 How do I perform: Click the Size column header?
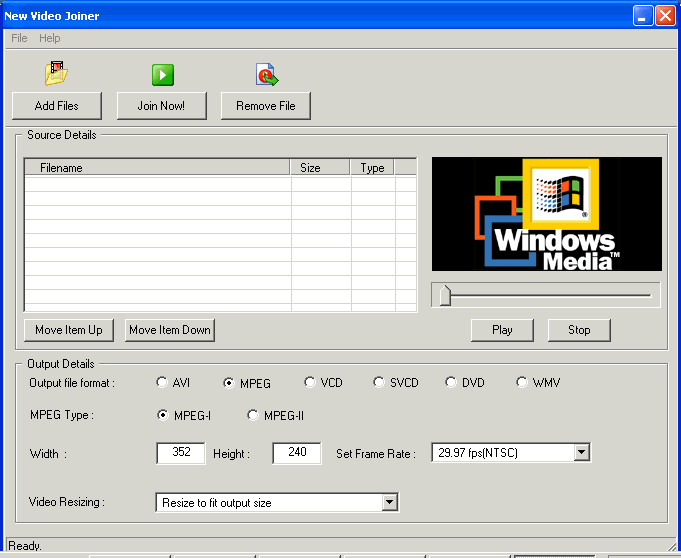pos(320,168)
